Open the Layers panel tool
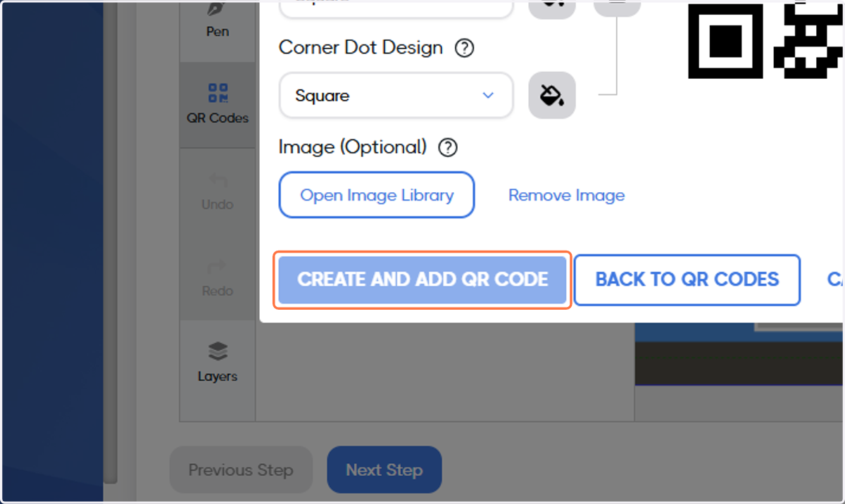This screenshot has height=504, width=845. pos(218,363)
